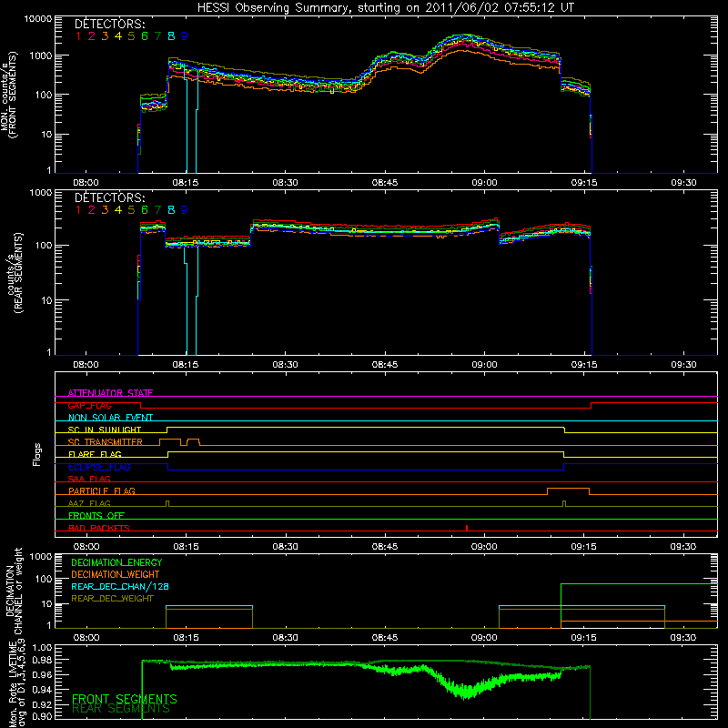Click the 0.98 y-axis value of livetime panel

41,659
